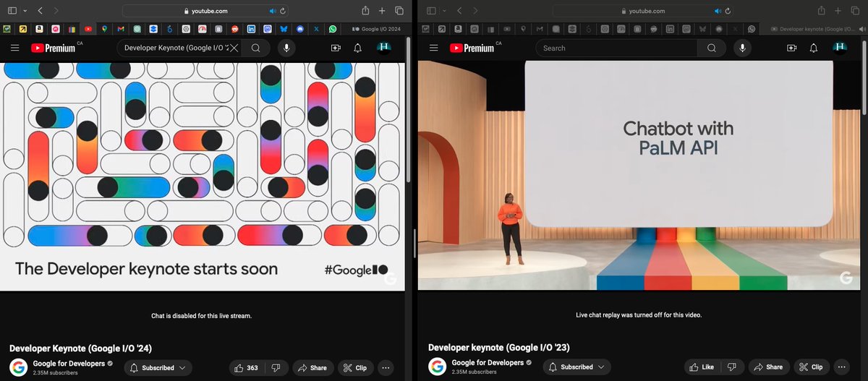This screenshot has height=381, width=868.
Task: Select 'Google I/O 2024' tab in left window
Action: (x=378, y=29)
